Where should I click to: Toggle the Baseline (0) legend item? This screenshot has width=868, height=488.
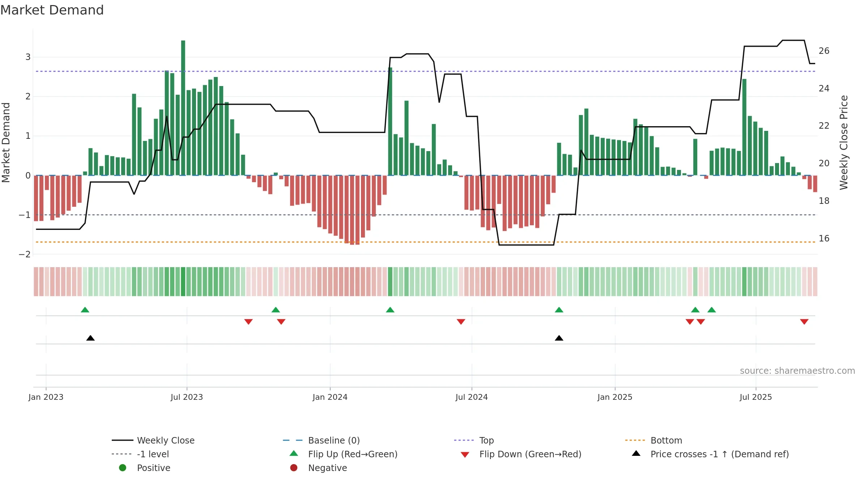click(321, 440)
